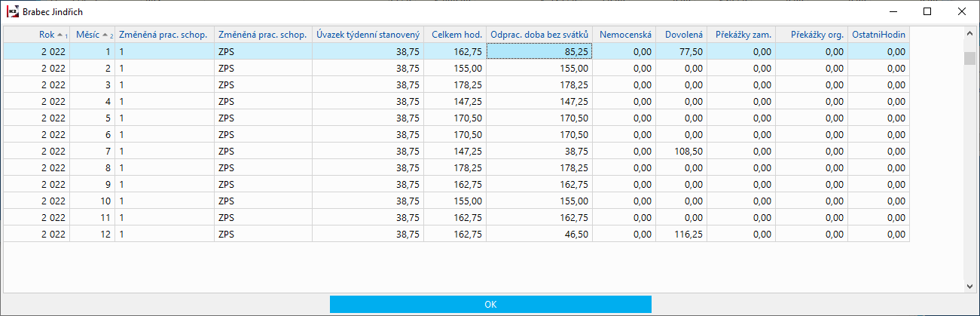This screenshot has width=980, height=316.
Task: Click the Brabec Jindřich window icon
Action: (x=12, y=11)
